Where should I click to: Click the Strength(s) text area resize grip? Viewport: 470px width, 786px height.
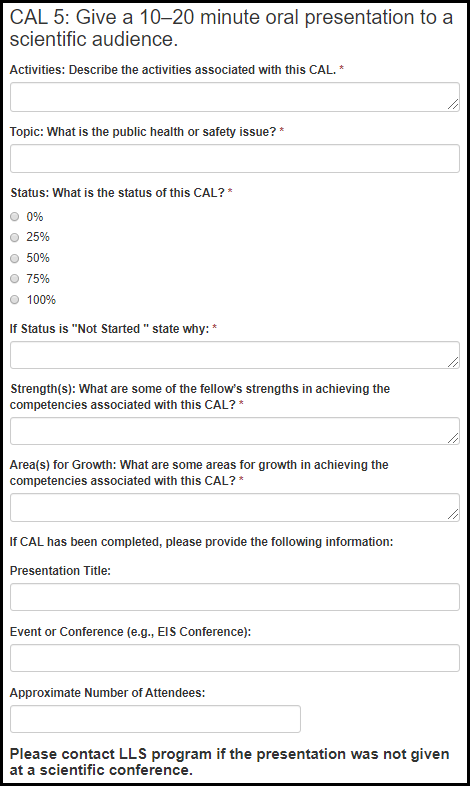click(453, 438)
